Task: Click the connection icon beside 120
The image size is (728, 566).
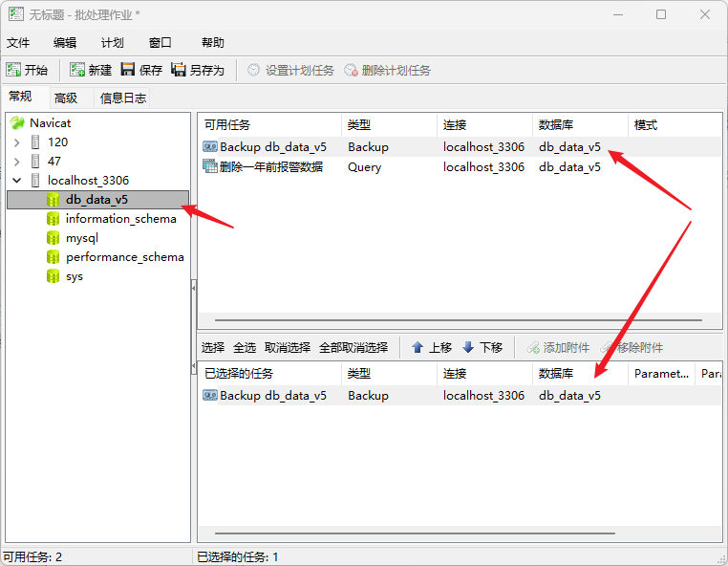Action: click(x=35, y=141)
